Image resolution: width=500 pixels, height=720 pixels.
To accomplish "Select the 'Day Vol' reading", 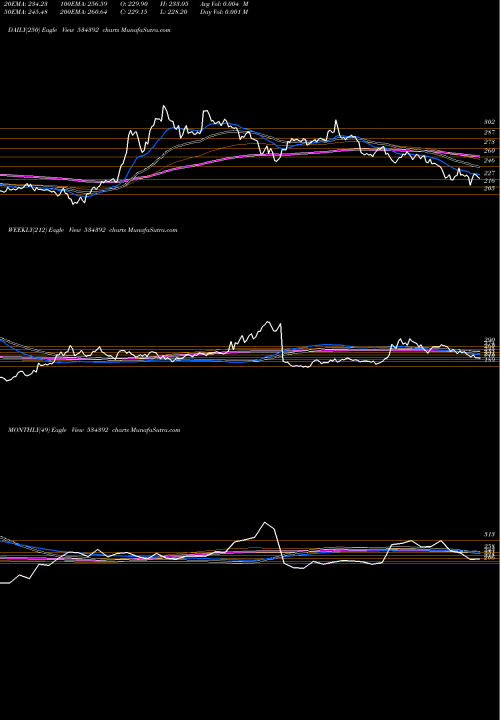I will [x=224, y=12].
